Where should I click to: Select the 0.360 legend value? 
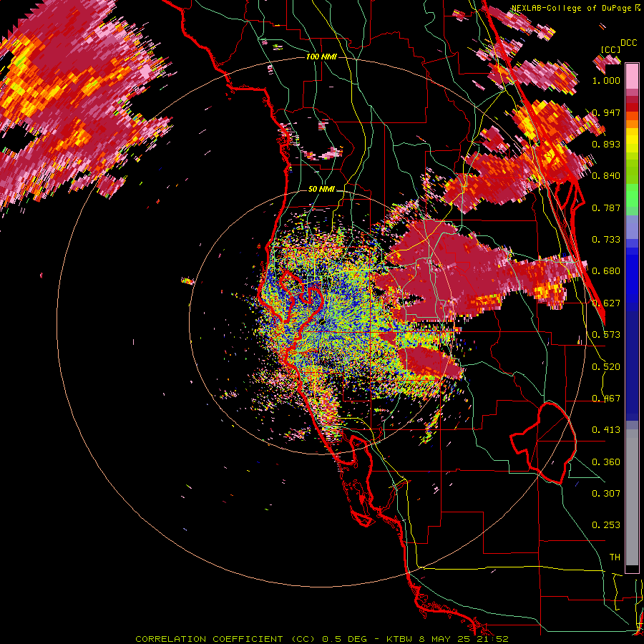pyautogui.click(x=606, y=462)
